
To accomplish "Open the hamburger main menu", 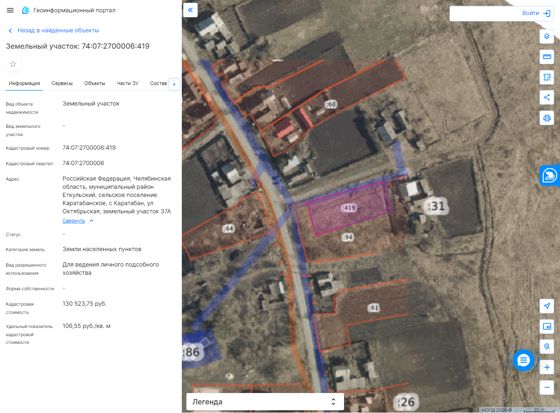I will tap(10, 10).
